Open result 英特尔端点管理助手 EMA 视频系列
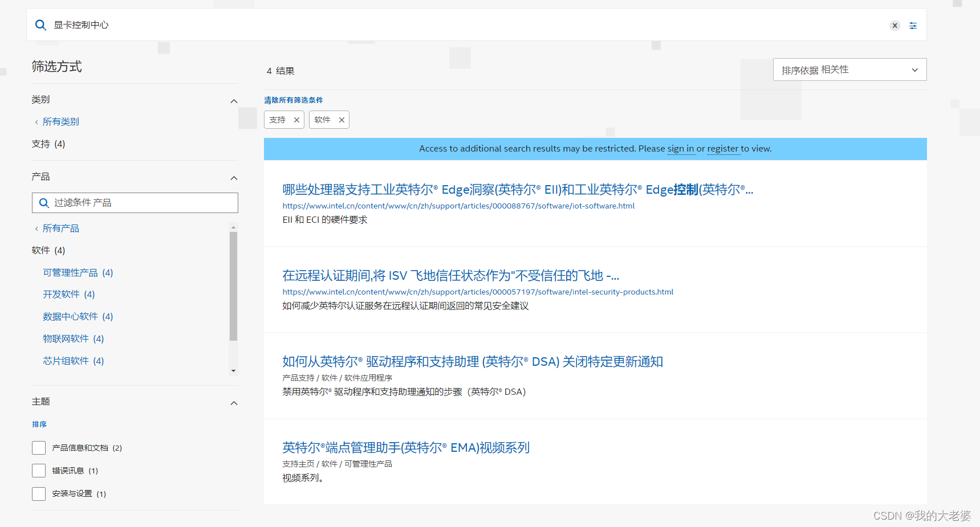980x527 pixels. pos(406,448)
